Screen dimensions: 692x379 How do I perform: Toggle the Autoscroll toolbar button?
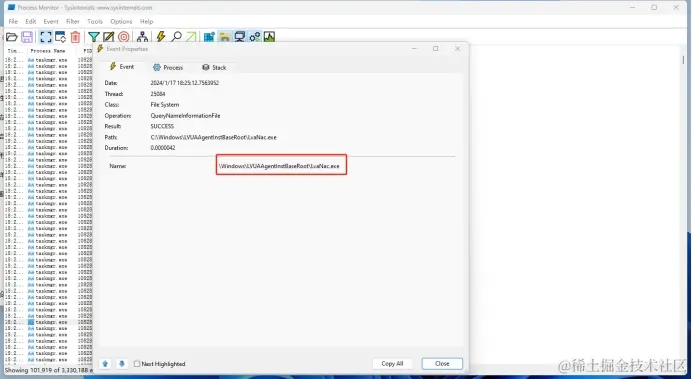tap(60, 37)
